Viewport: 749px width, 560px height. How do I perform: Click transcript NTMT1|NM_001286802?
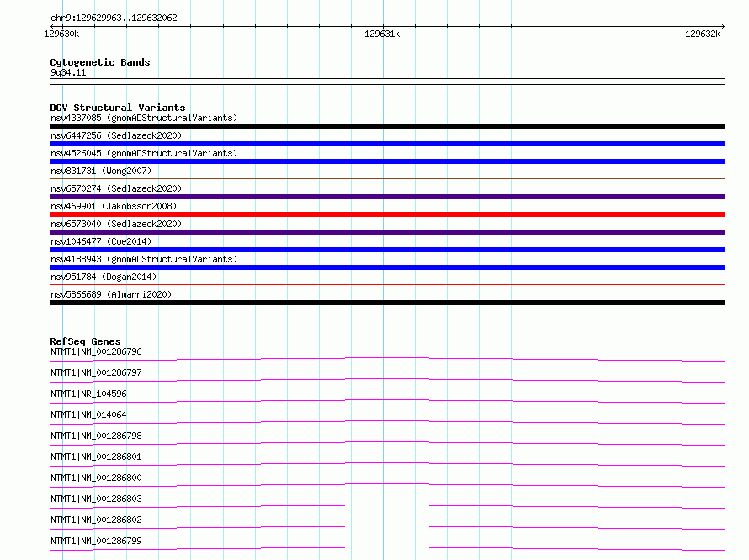point(96,520)
